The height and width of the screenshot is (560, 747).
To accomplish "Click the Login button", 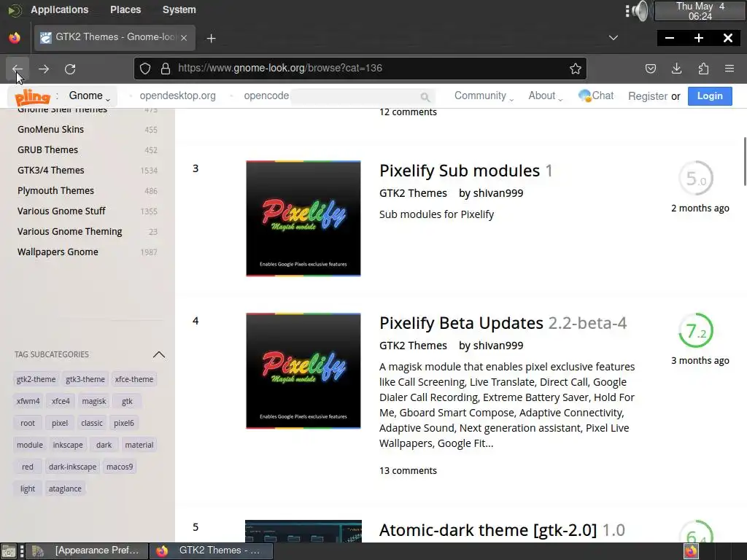I will click(x=710, y=96).
